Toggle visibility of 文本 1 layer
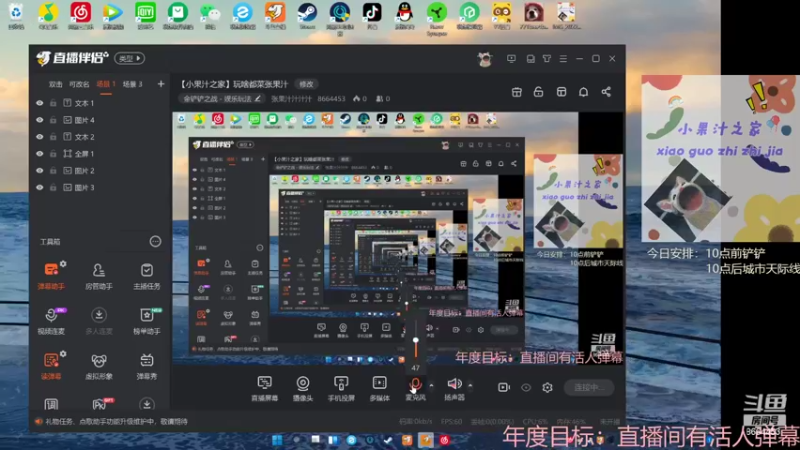This screenshot has width=800, height=450. [x=40, y=103]
